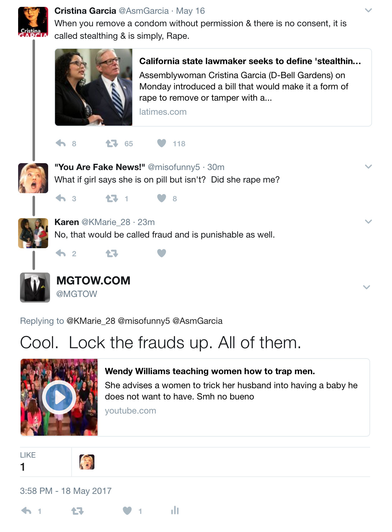Reply to Cristina Garcia's tweet

pyautogui.click(x=61, y=143)
